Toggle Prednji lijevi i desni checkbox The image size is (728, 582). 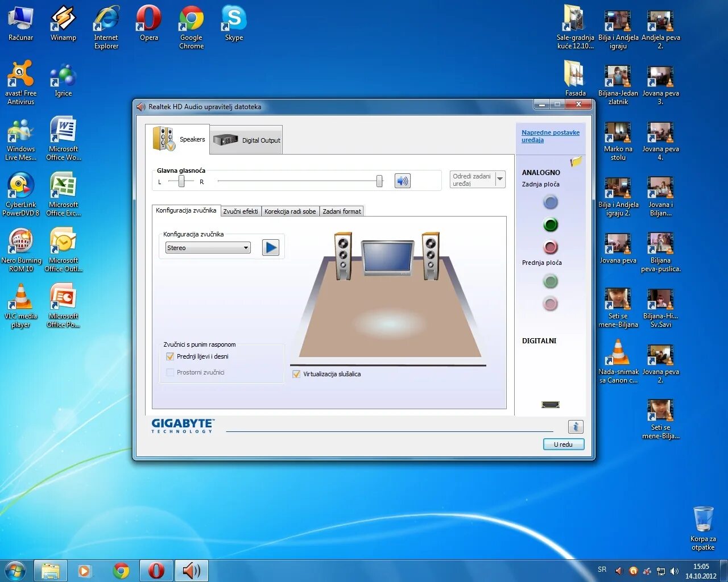(x=169, y=356)
